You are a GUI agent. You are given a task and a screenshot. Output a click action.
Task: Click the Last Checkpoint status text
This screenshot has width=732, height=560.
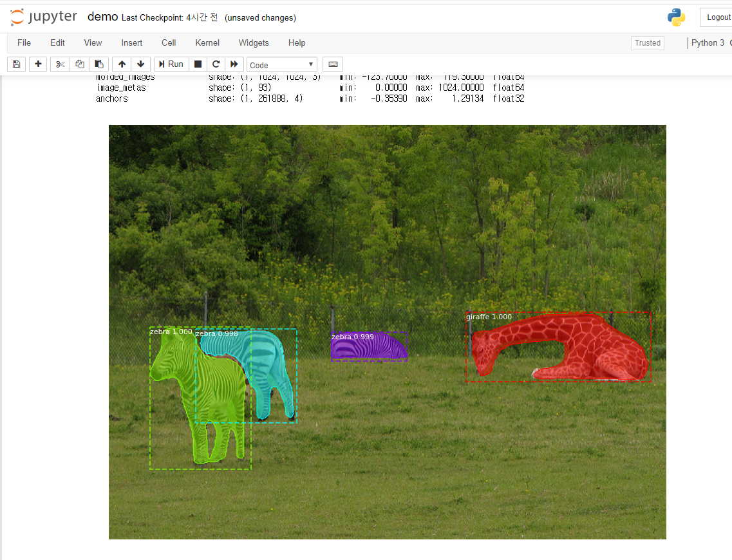[169, 18]
